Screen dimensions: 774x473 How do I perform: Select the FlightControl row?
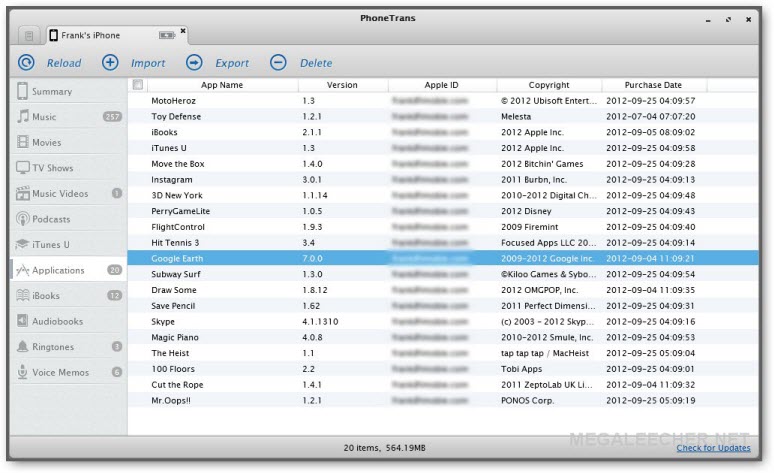click(443, 227)
